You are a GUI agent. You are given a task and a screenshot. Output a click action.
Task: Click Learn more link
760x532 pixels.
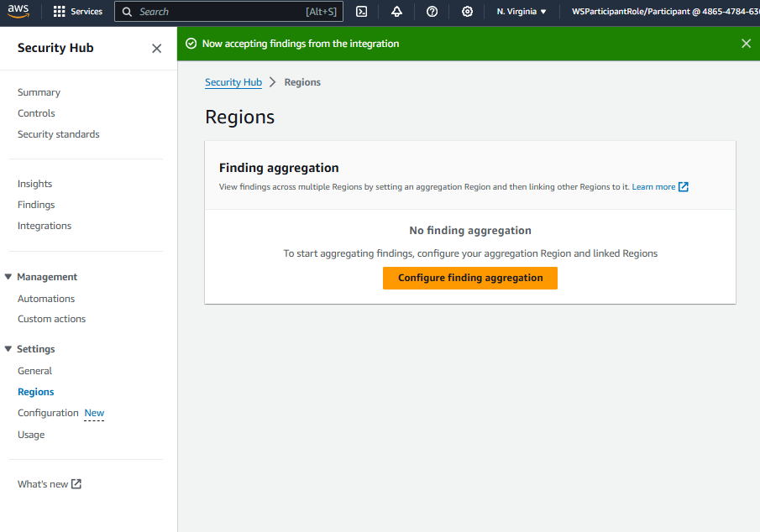point(653,187)
